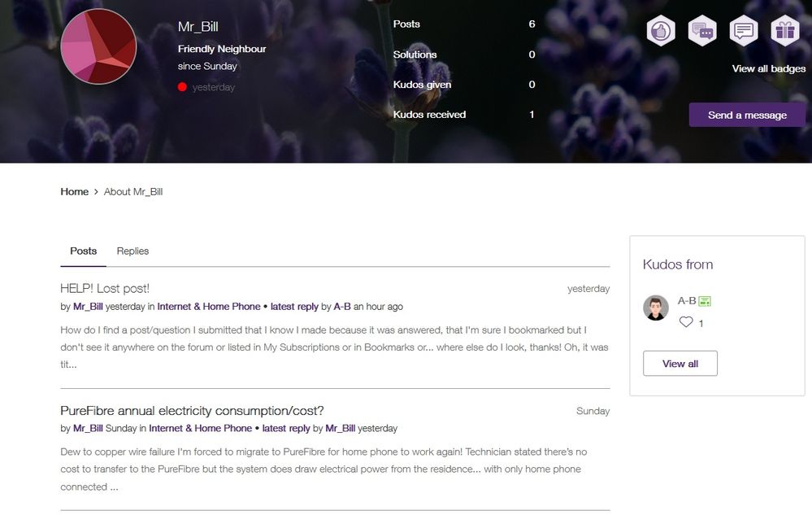Click the heart kudos icon
This screenshot has width=812, height=515.
pyautogui.click(x=686, y=322)
